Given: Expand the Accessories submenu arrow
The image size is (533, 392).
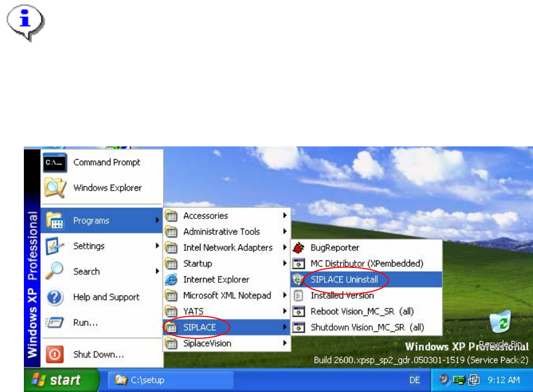Looking at the screenshot, I should (285, 215).
